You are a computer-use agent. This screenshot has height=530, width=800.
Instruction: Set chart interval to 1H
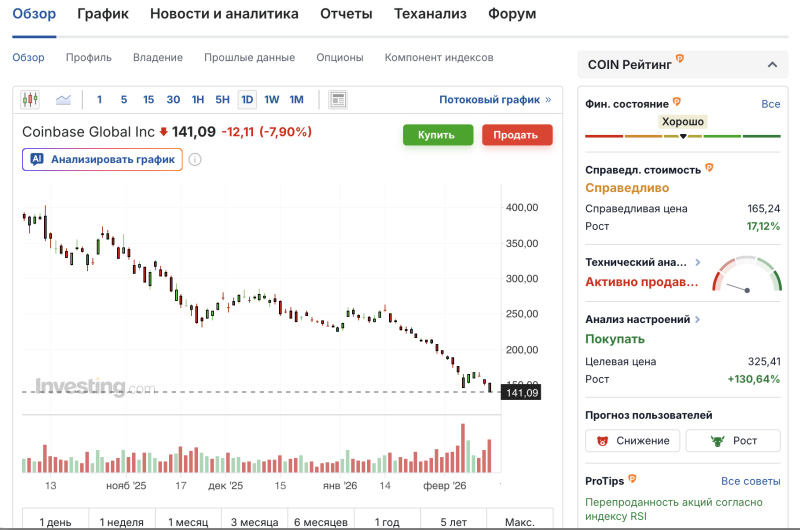[198, 99]
